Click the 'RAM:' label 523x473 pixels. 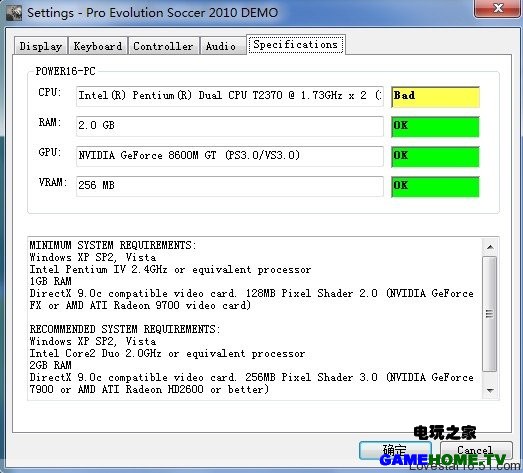point(50,122)
